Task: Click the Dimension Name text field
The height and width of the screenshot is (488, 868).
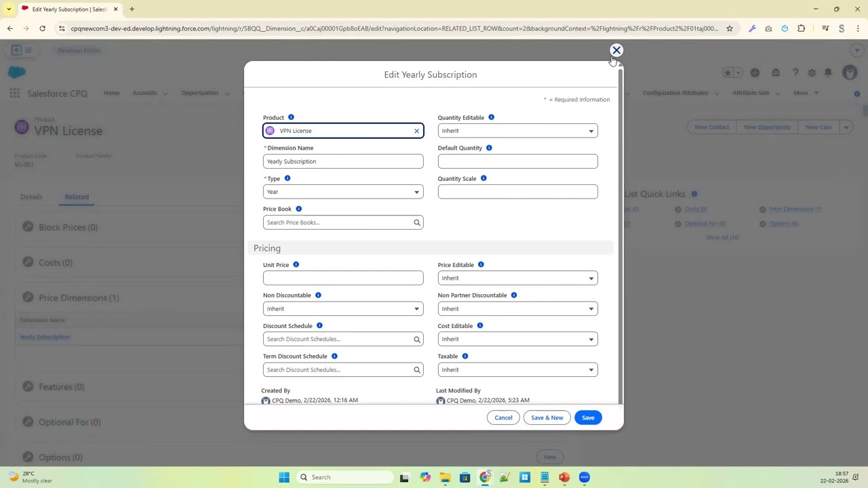Action: click(x=343, y=161)
